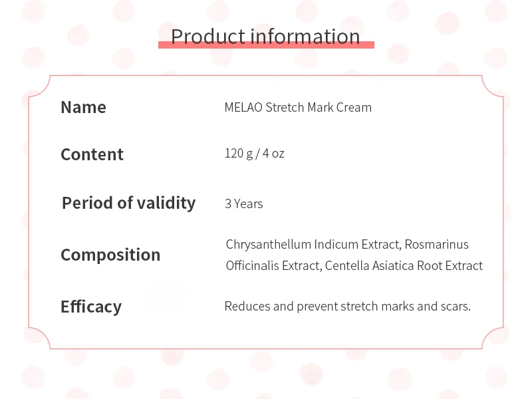Click the words Stretch Mark Cream
This screenshot has width=532, height=399.
point(319,107)
